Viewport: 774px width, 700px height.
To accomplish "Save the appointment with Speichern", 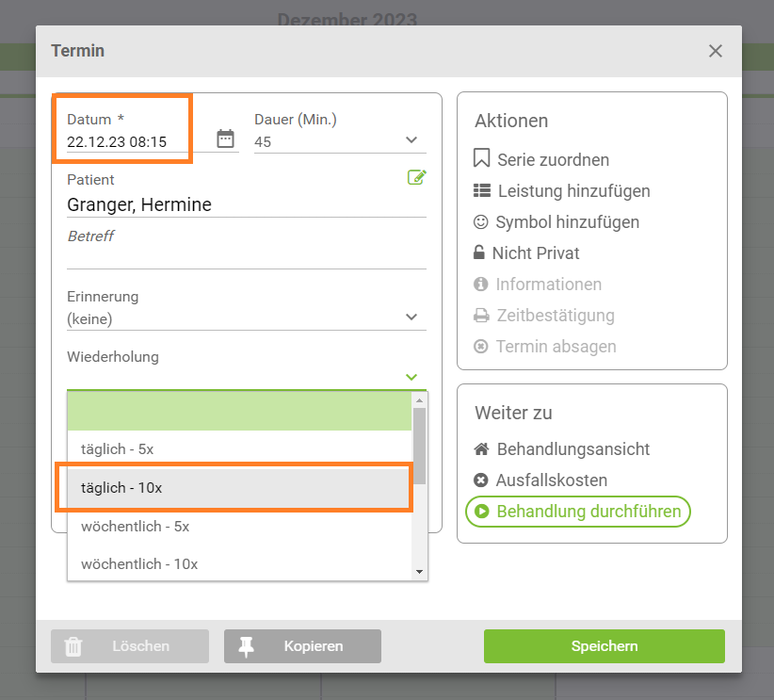I will [x=605, y=645].
